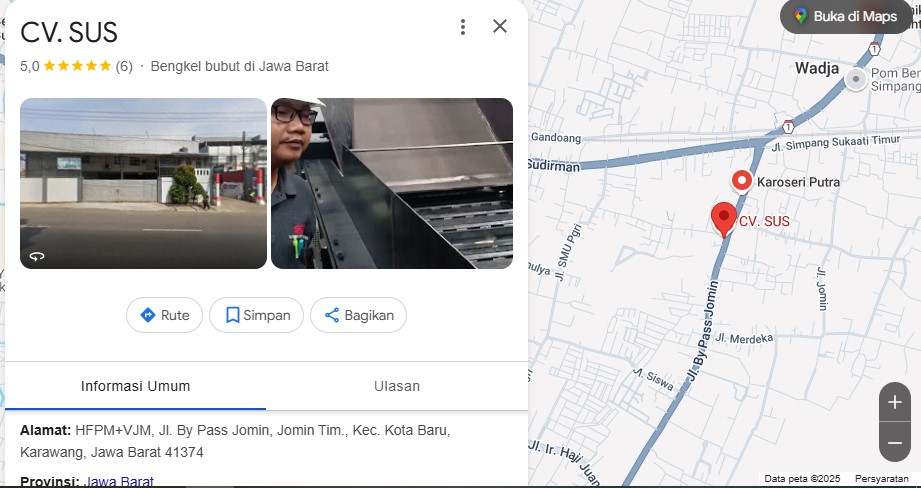This screenshot has width=921, height=488.
Task: Switch to the Ulasan tab
Action: coord(397,386)
